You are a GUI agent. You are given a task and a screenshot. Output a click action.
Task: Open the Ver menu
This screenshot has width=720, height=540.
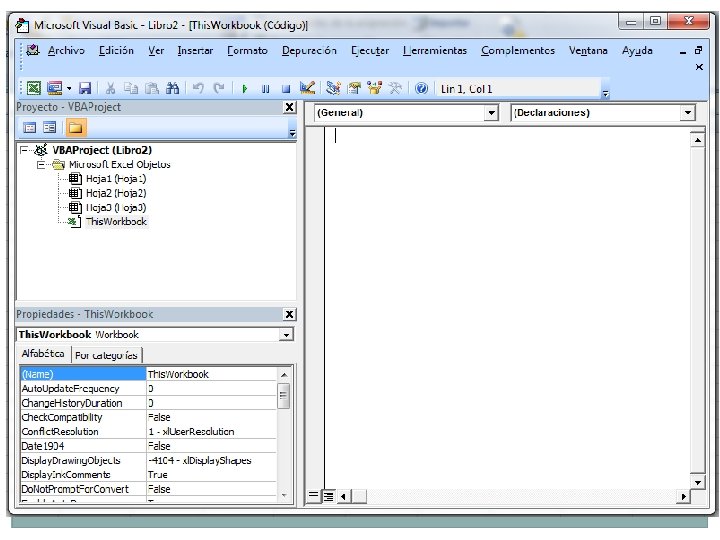coord(156,51)
